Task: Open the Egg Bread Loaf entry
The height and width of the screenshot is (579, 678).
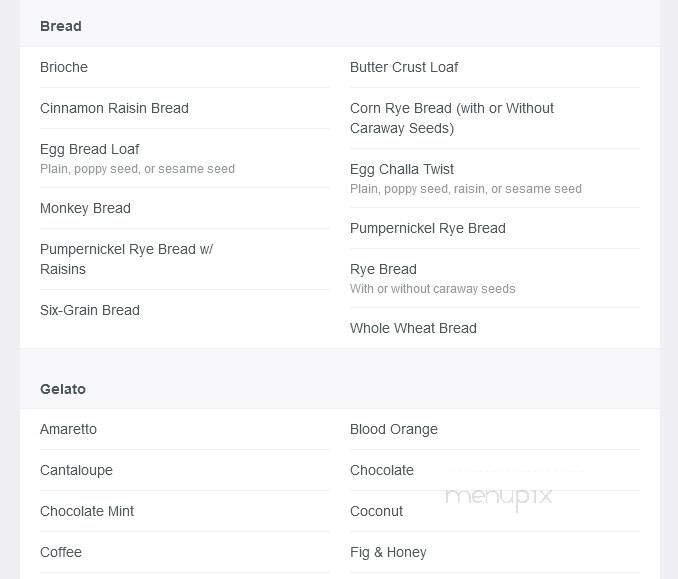Action: (90, 149)
